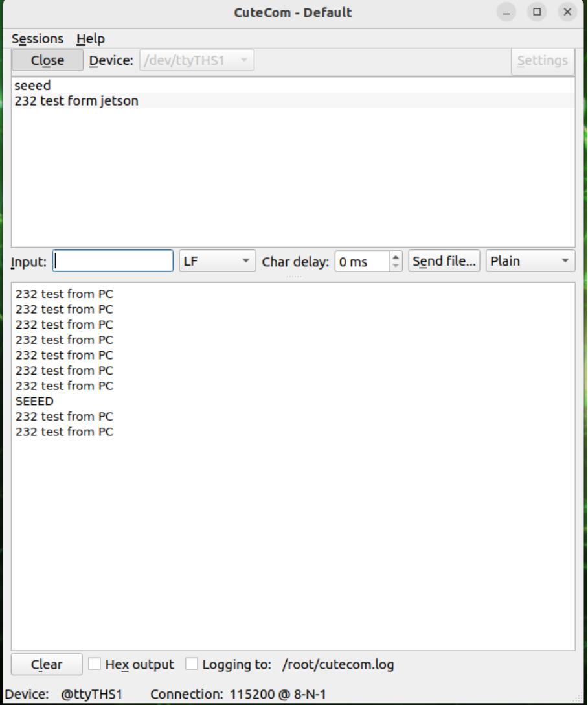Click the Char delay value field

[362, 261]
